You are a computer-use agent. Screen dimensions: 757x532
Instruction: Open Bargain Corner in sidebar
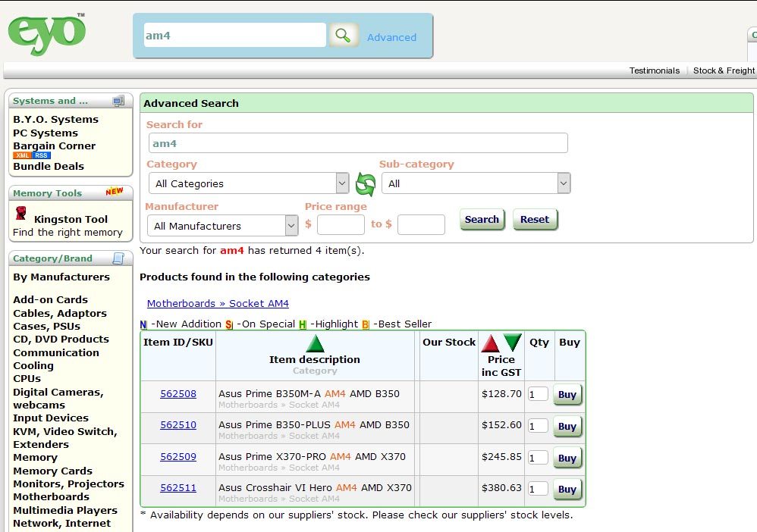[x=54, y=146]
